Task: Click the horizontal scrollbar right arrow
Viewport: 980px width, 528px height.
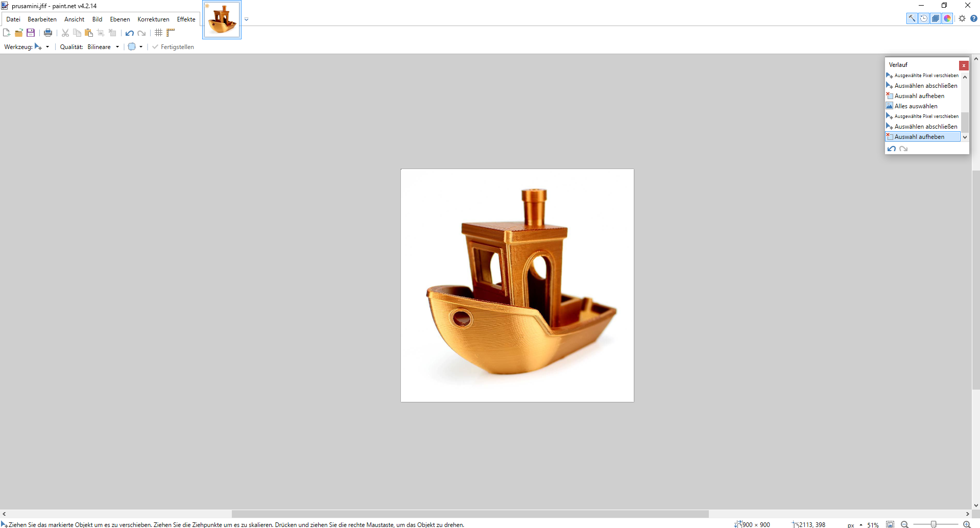Action: 967,514
